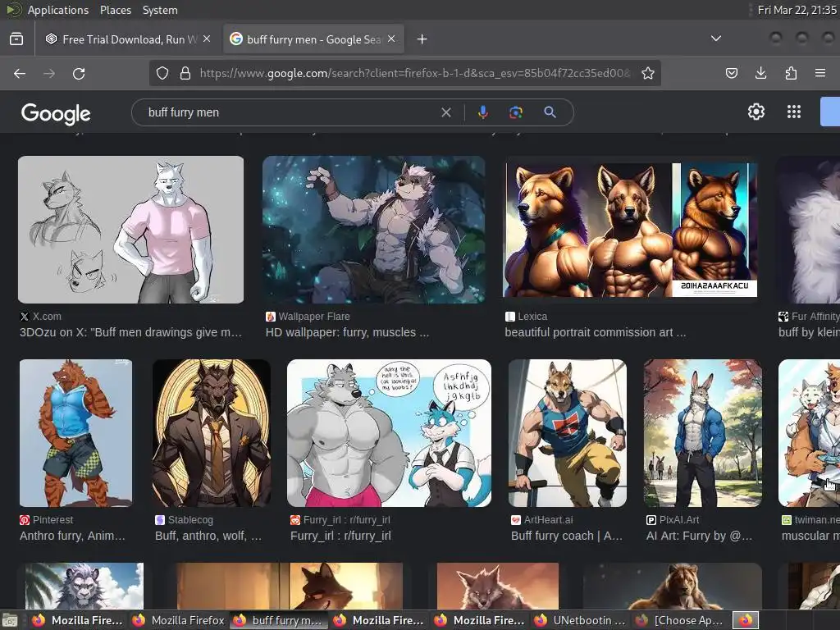Open 'HD wallpaper: furry, muscles' link
Screen dimensions: 840x630
point(347,332)
